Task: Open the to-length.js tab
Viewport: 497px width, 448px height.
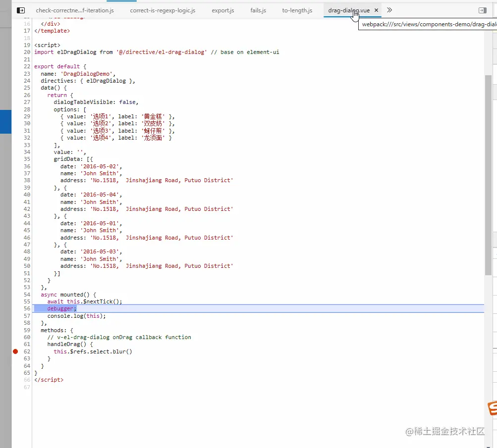Action: coord(297,10)
